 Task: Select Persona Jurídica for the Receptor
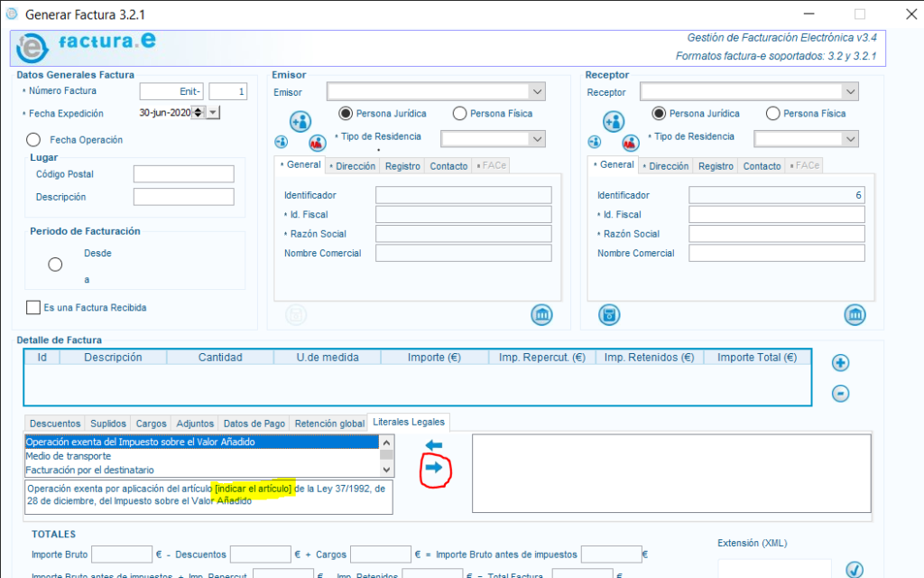[x=659, y=113]
